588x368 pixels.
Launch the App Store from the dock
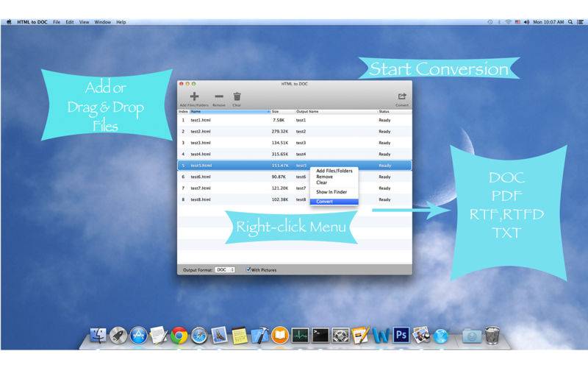coord(138,336)
